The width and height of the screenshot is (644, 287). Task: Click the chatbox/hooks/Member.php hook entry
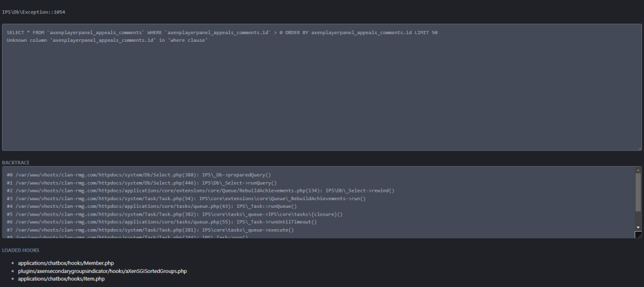(x=66, y=263)
